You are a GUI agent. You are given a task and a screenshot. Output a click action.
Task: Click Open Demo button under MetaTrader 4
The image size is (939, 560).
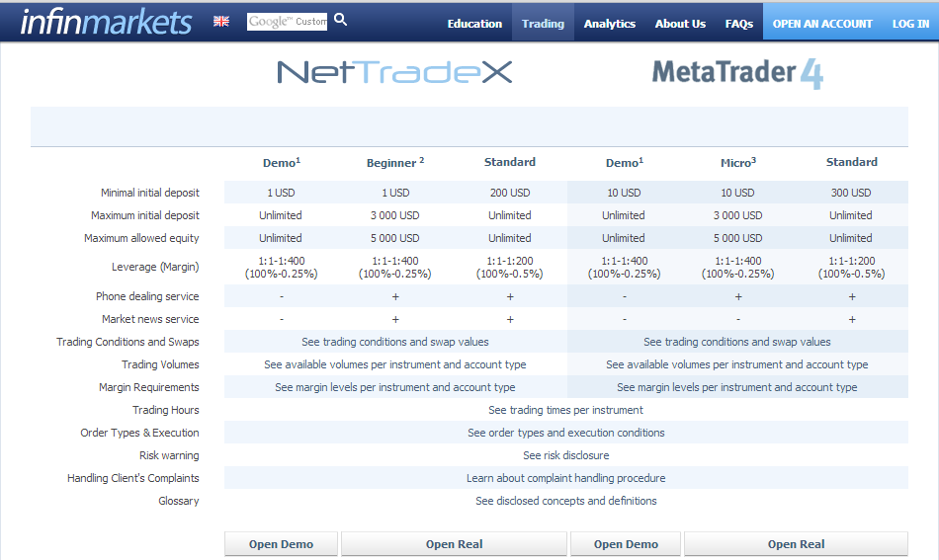626,544
